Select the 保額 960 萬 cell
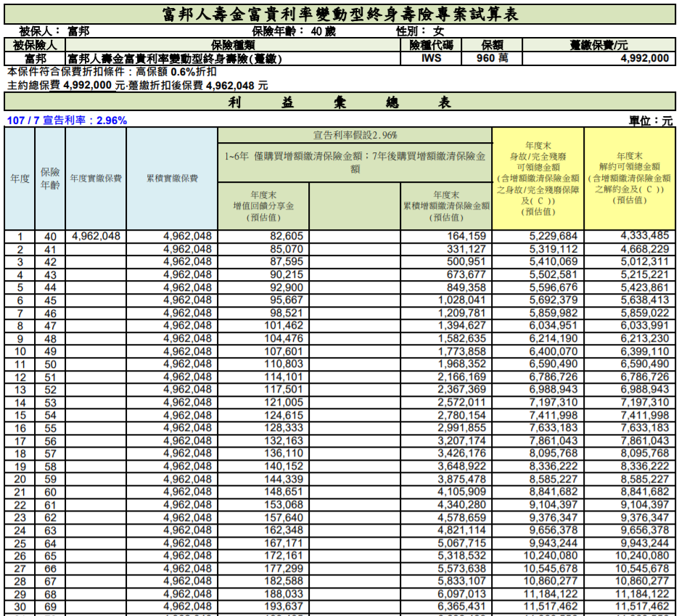Screen dimensions: 679x616 coord(492,58)
